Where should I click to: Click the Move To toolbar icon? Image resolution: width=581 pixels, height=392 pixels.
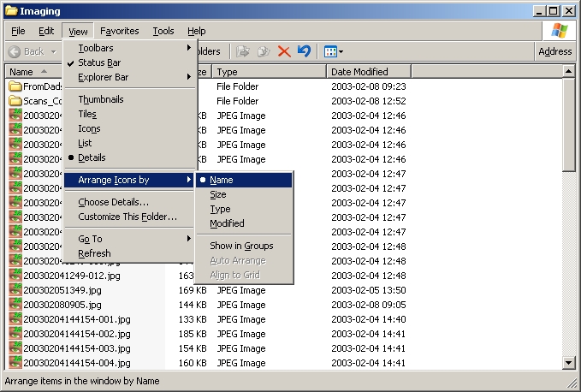point(243,51)
